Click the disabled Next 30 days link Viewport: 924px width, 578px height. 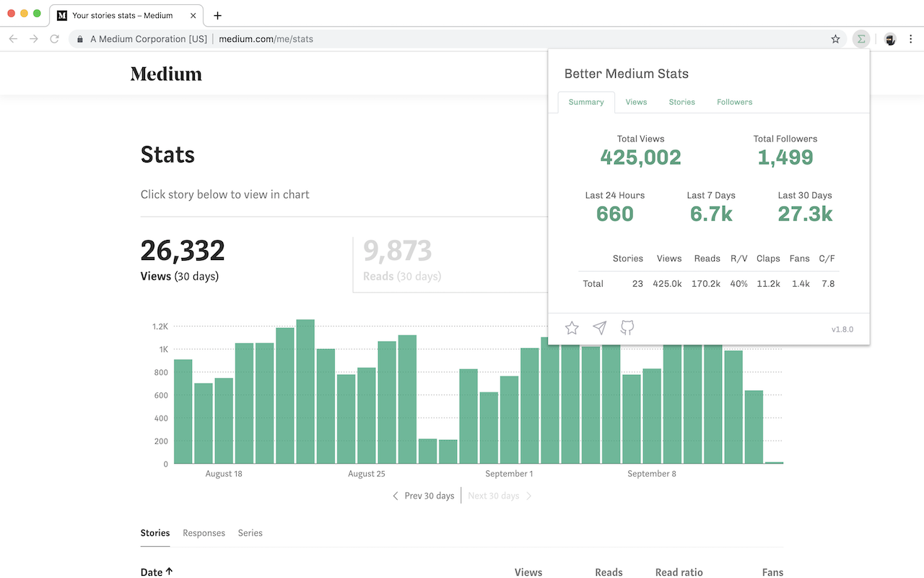click(500, 496)
